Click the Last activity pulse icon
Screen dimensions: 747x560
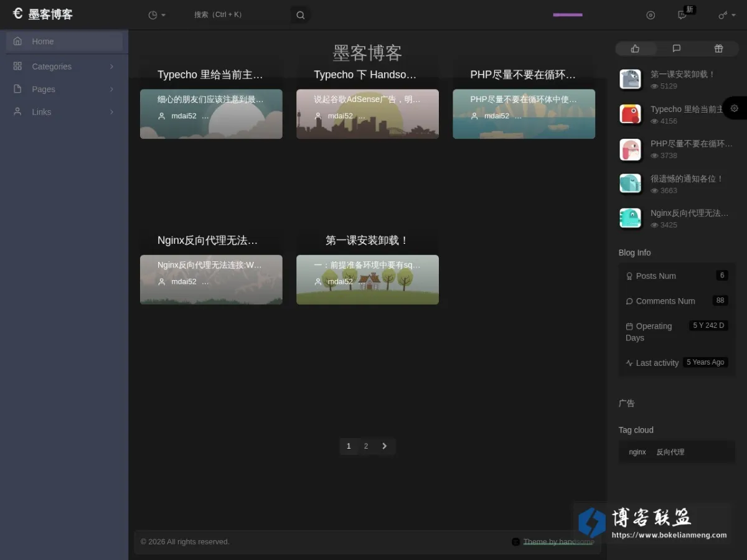click(x=629, y=363)
